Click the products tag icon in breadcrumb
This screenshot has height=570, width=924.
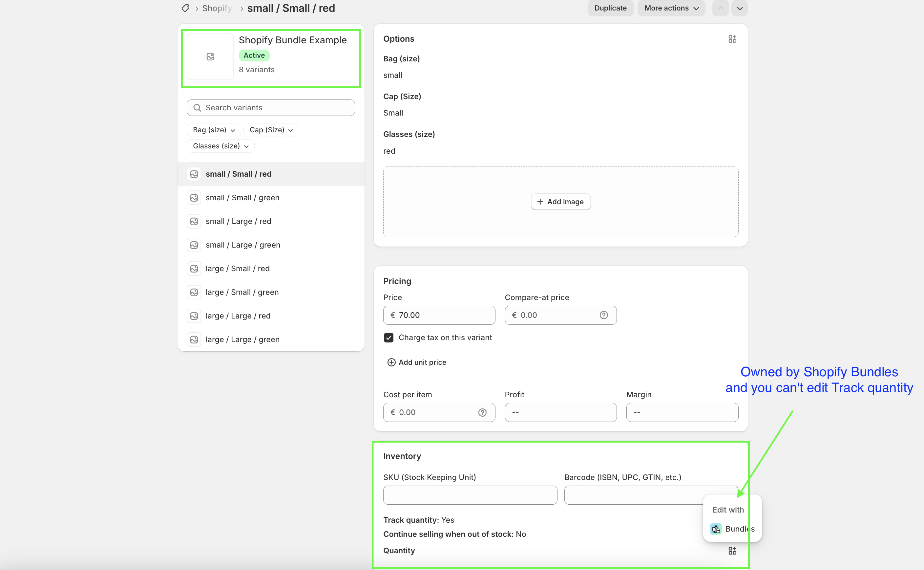(x=186, y=8)
